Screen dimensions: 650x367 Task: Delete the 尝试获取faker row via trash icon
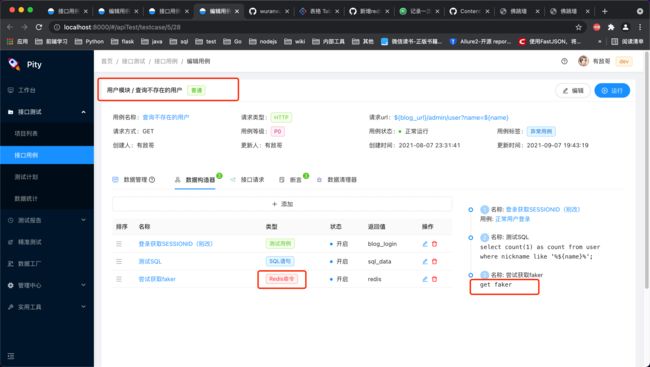(x=434, y=279)
